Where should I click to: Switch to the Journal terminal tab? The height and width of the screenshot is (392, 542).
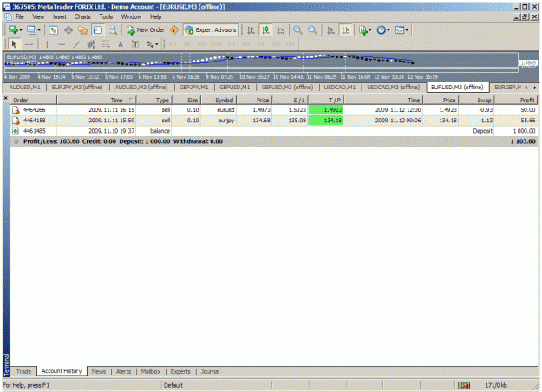pyautogui.click(x=210, y=371)
